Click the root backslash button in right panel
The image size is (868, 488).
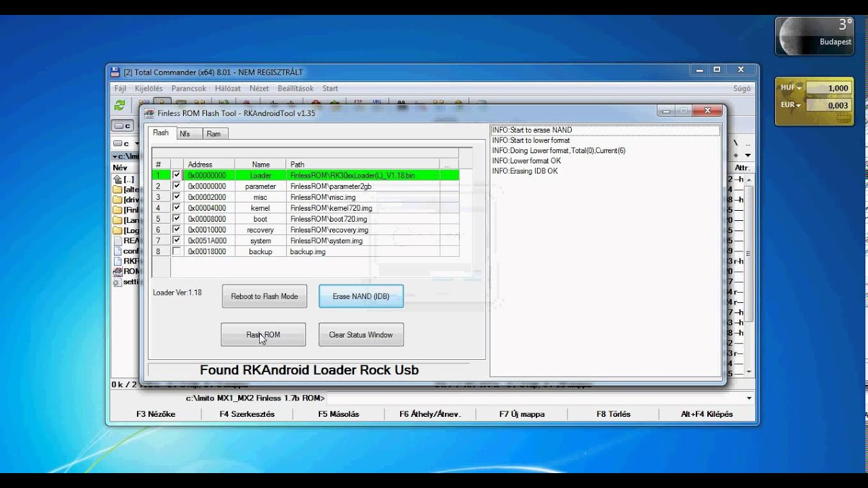pyautogui.click(x=737, y=144)
